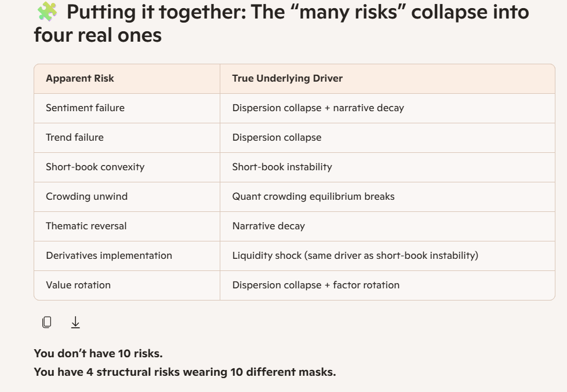Select 'Dispersion collapse + factor rotation' cell

click(387, 285)
